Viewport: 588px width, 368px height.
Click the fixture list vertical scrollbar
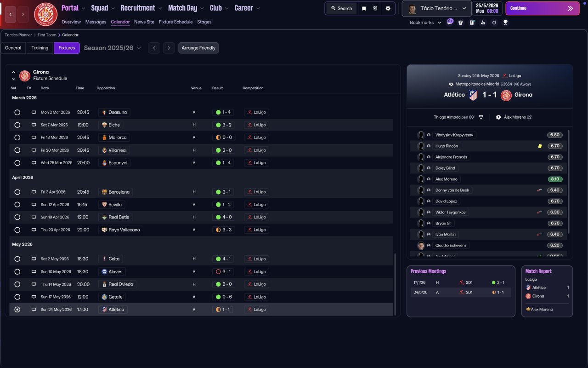[395, 284]
